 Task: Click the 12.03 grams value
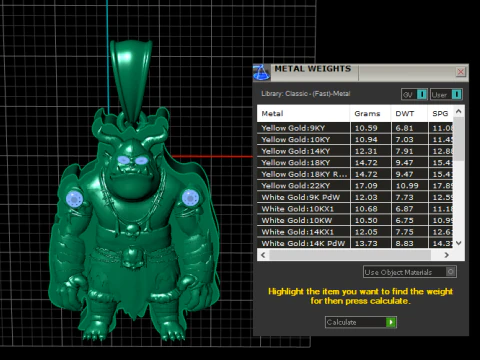[x=366, y=197]
